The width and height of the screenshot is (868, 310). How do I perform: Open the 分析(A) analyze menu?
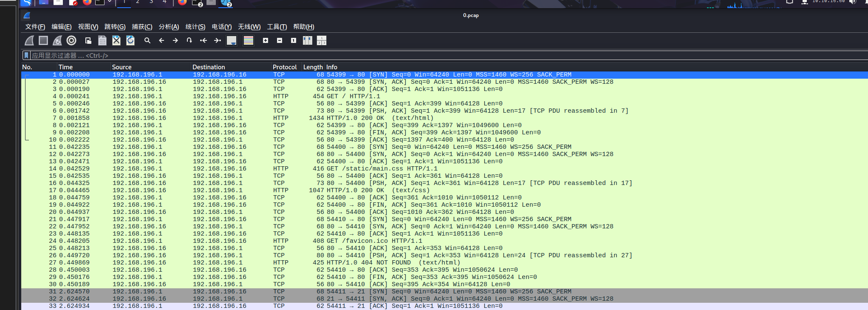point(169,27)
